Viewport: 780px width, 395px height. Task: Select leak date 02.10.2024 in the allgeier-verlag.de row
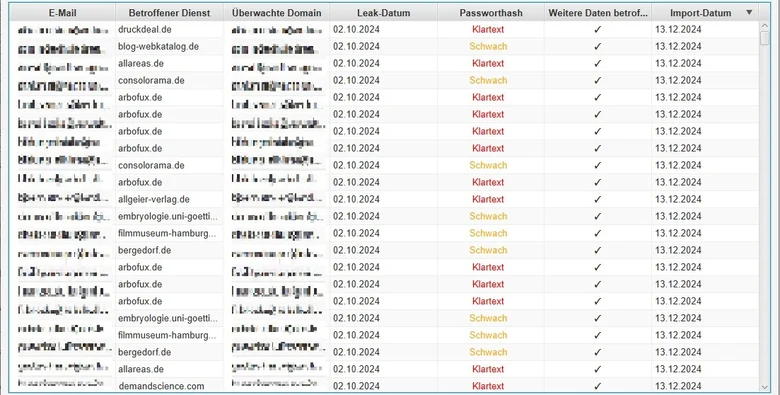[356, 199]
